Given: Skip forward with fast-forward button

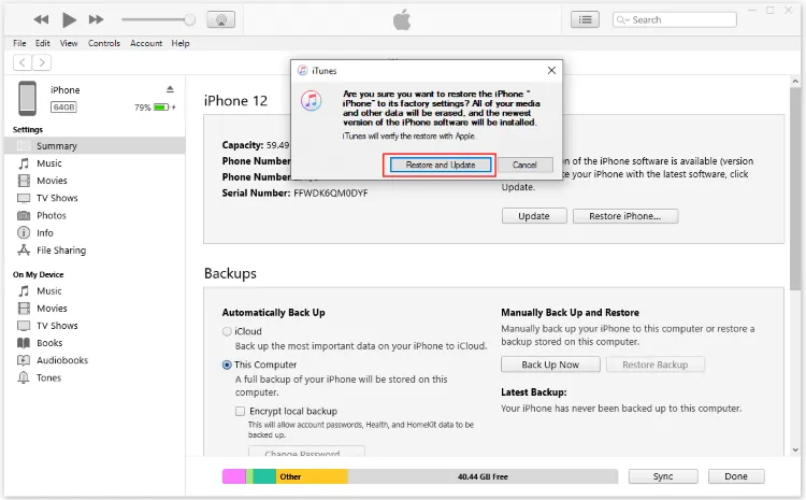Looking at the screenshot, I should (96, 20).
